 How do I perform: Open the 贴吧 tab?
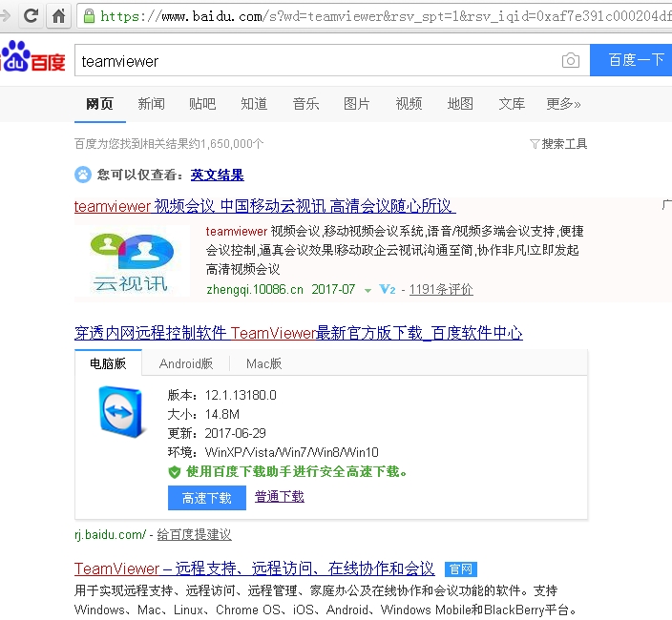(x=202, y=104)
